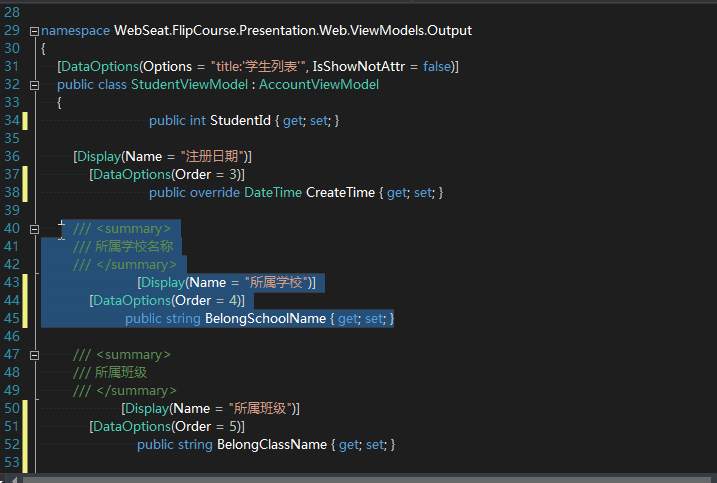Collapse the summary comment on line 47
Viewport: 717px width, 483px height.
(x=34, y=355)
